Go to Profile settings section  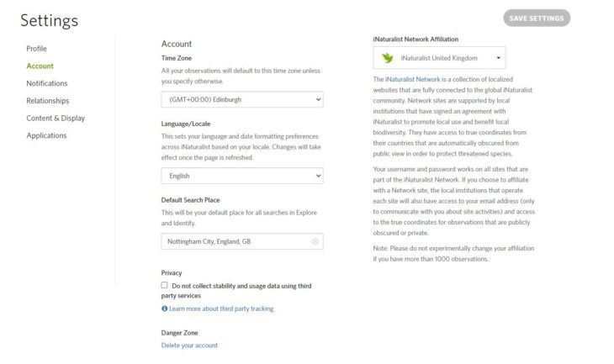[x=36, y=49]
